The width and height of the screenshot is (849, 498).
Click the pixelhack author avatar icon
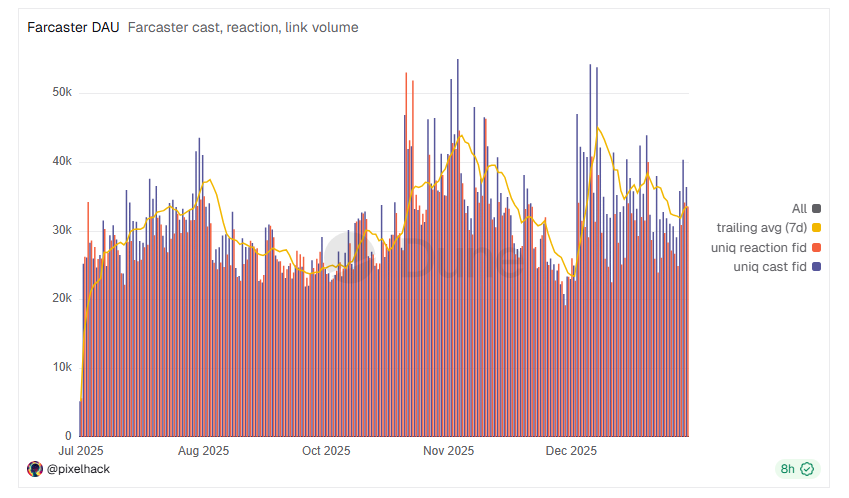coord(34,468)
